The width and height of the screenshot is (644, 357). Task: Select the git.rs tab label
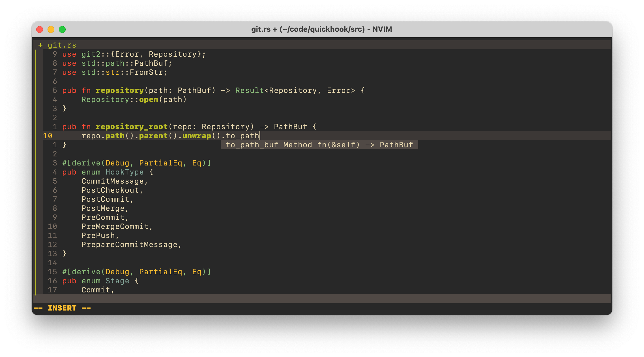[62, 45]
